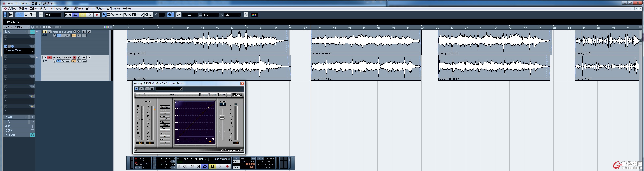Record-enable the marting-5 95 BPM track
The image size is (644, 171).
[75, 32]
